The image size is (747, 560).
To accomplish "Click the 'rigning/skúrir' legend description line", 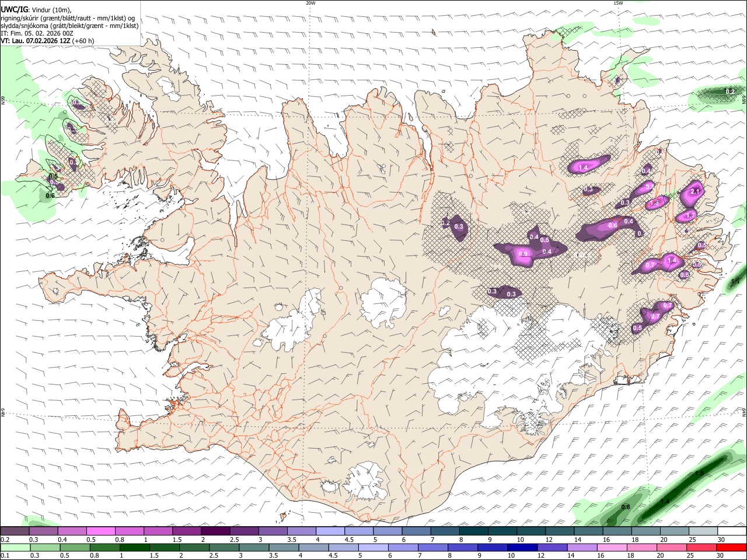I will point(67,17).
